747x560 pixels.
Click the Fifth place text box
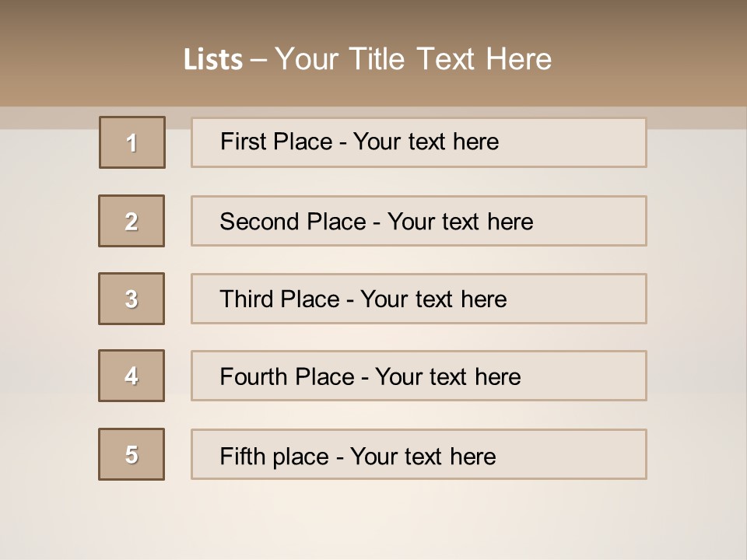tap(419, 454)
